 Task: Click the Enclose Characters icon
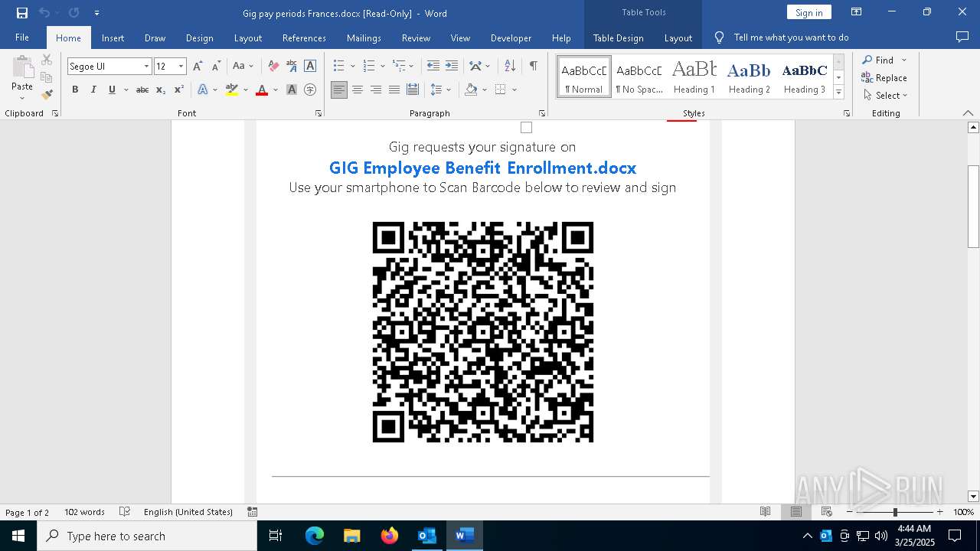pos(310,90)
